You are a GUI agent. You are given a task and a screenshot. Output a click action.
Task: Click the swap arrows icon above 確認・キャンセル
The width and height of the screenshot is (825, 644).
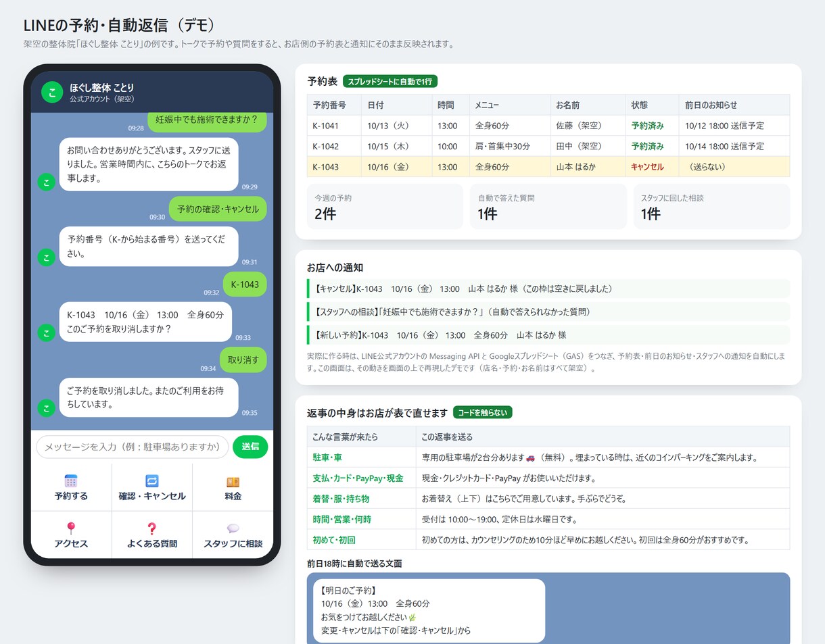pyautogui.click(x=152, y=481)
